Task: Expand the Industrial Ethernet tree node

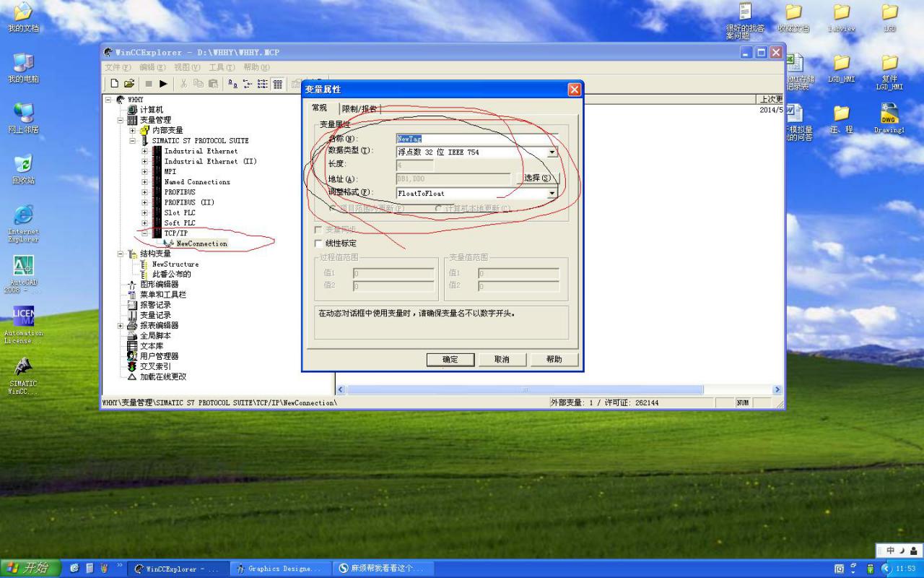Action: tap(144, 151)
